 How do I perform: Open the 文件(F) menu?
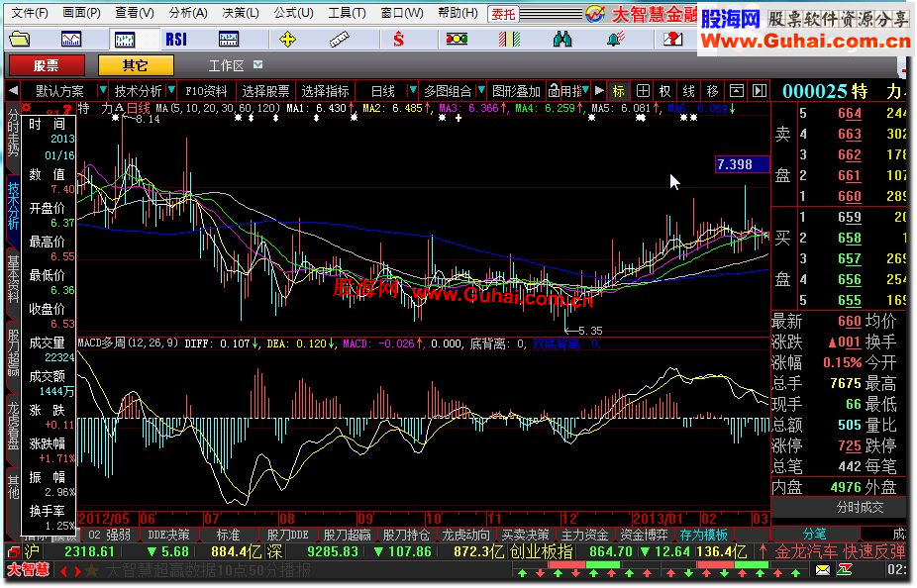30,13
